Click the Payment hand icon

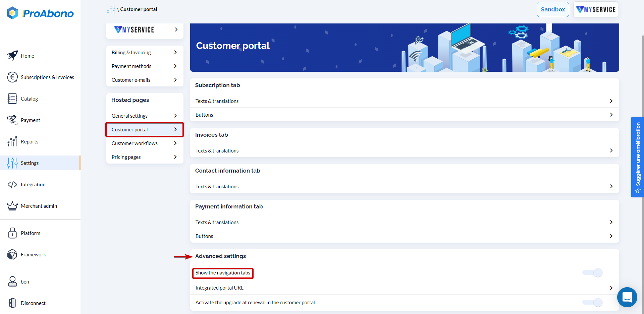[12, 120]
